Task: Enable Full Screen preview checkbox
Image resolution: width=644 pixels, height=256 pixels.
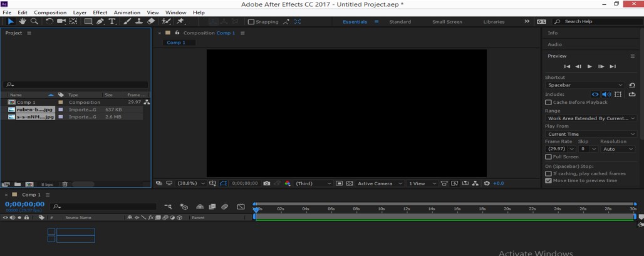Action: [x=548, y=156]
